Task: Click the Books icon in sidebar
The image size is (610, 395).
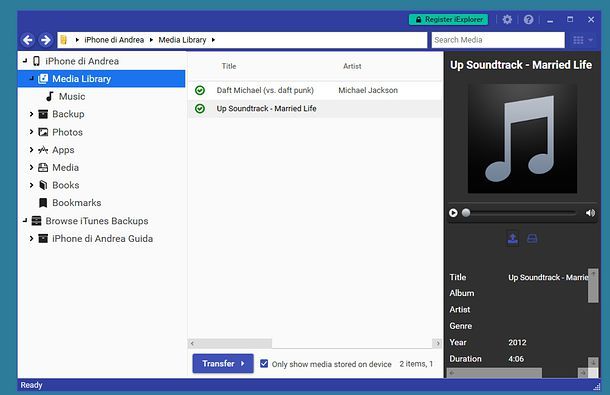Action: (43, 185)
